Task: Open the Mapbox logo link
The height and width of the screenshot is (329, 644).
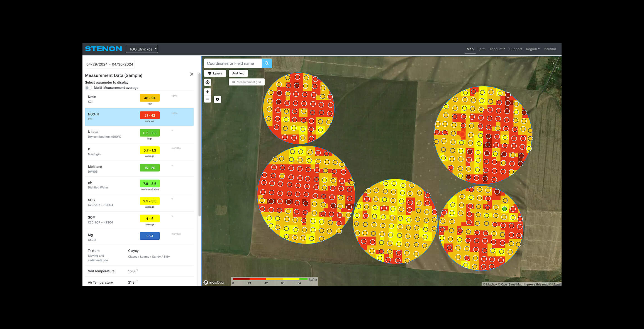Action: (x=214, y=282)
